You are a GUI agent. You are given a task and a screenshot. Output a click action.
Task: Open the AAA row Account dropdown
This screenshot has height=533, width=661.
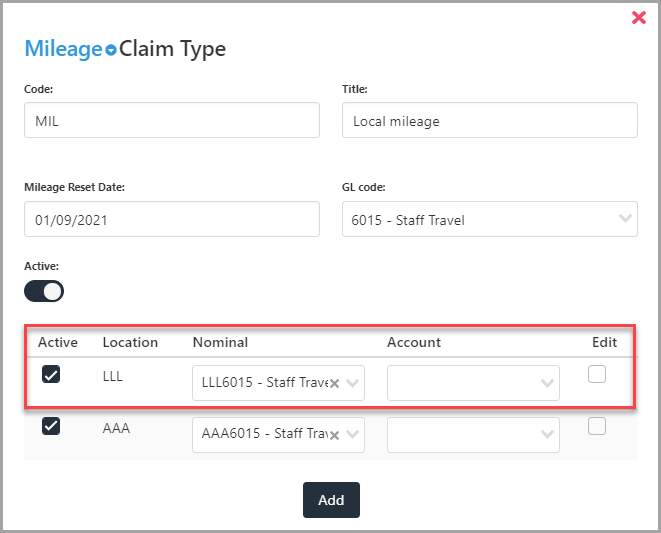tap(473, 435)
